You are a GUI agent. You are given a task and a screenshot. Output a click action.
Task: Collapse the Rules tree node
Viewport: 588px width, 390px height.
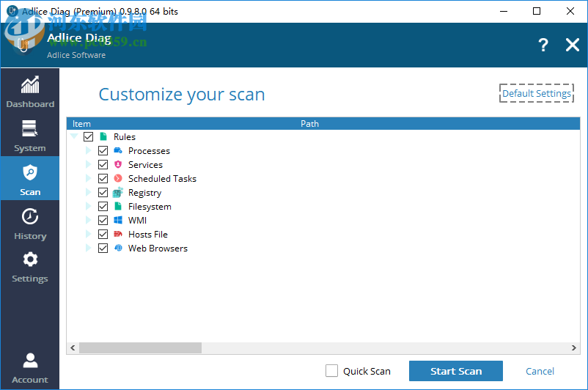click(74, 136)
